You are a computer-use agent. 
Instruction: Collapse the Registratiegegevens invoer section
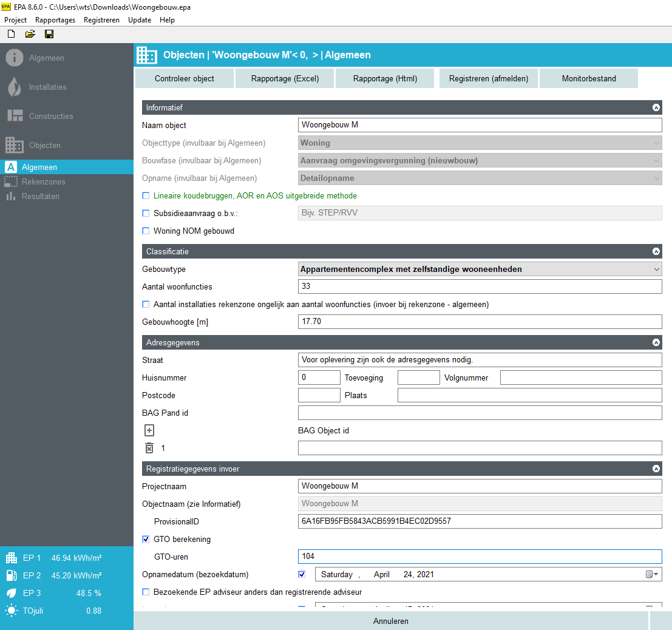[656, 469]
